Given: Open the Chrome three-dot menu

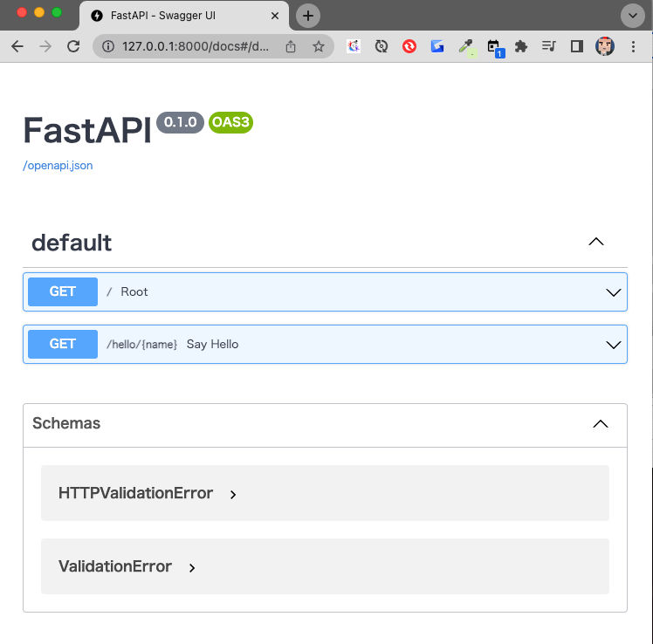Looking at the screenshot, I should click(633, 46).
